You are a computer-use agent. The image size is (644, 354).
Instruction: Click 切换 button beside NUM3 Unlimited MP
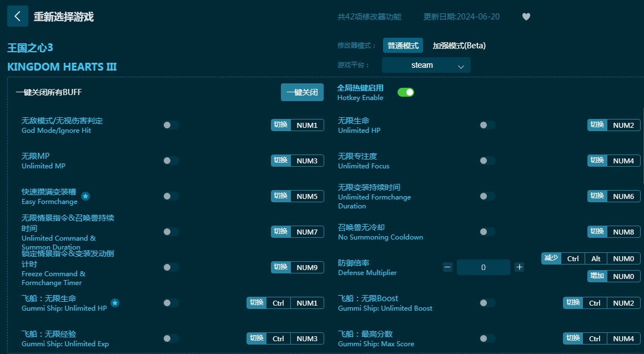[281, 161]
